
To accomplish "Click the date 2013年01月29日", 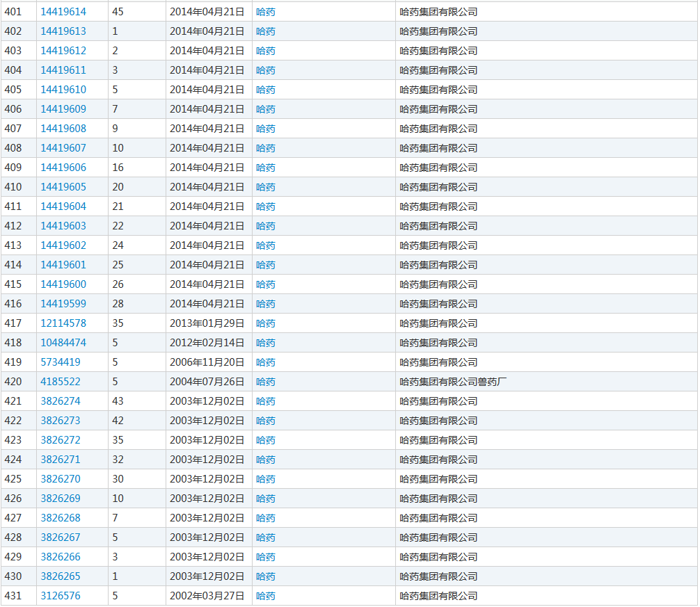I will click(207, 323).
